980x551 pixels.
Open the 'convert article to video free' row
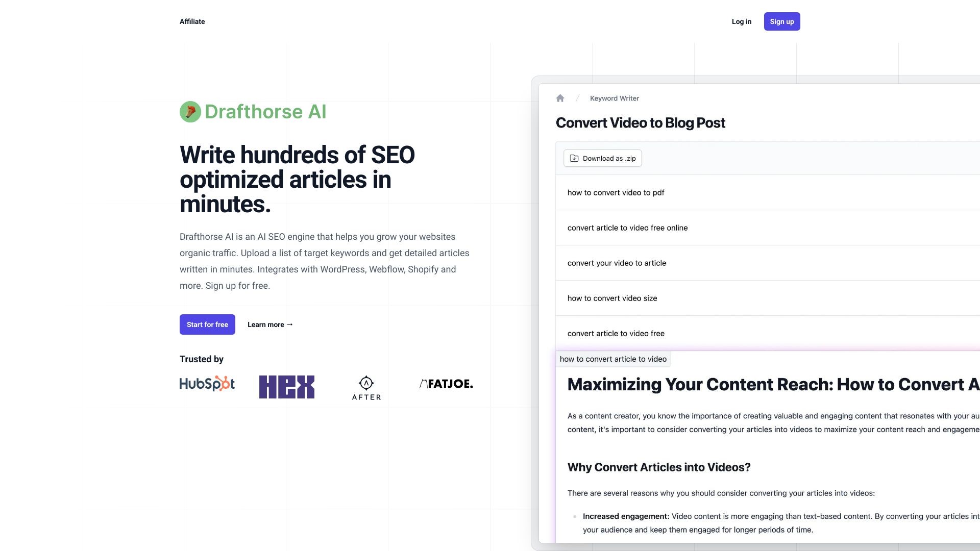pos(616,334)
